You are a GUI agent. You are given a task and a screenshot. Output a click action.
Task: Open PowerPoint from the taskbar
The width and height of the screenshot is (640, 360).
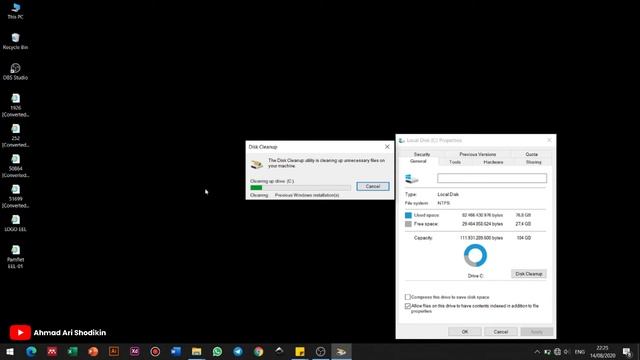coord(93,351)
